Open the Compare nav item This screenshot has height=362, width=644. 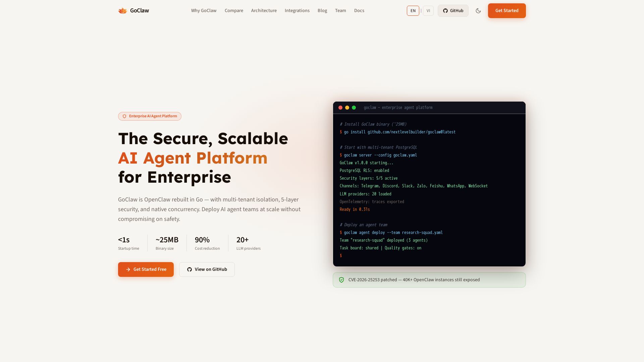234,11
